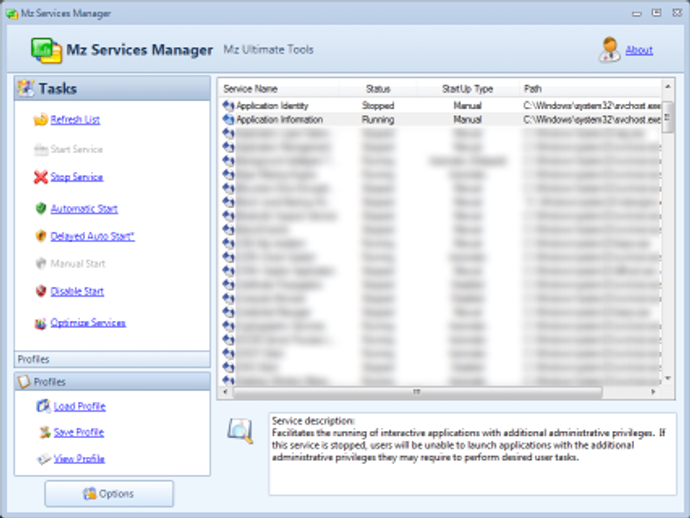Click the service description magnifier icon
Viewport: 690px width, 518px height.
coord(240,431)
